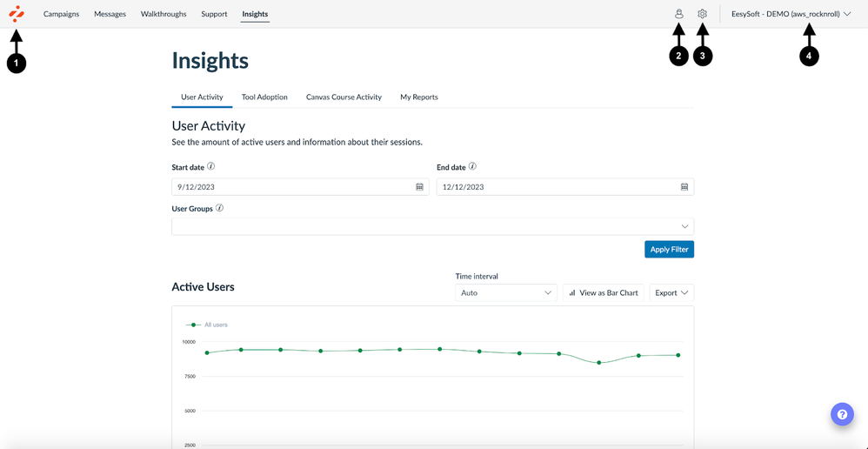The width and height of the screenshot is (868, 449).
Task: Click the End date calendar icon
Action: coord(684,187)
